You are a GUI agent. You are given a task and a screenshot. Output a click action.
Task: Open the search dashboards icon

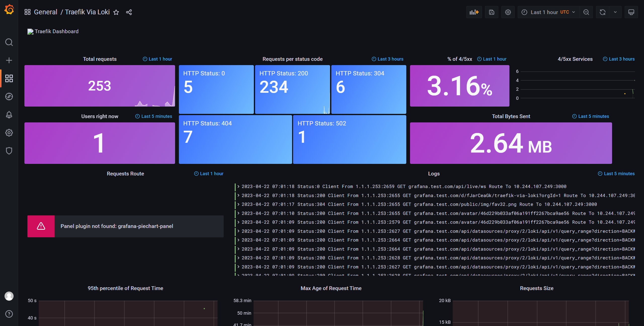pyautogui.click(x=9, y=42)
